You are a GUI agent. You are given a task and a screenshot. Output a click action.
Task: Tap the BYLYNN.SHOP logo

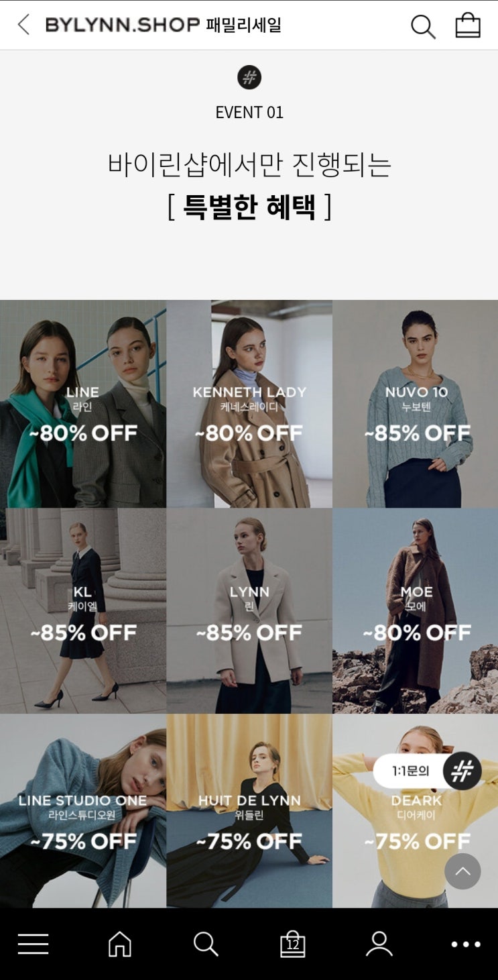(123, 25)
